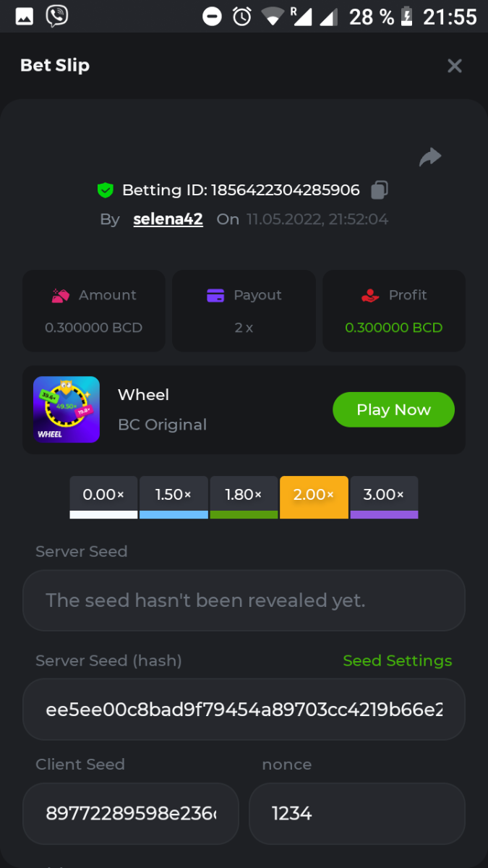Click the nonce field showing 1234

pos(356,813)
